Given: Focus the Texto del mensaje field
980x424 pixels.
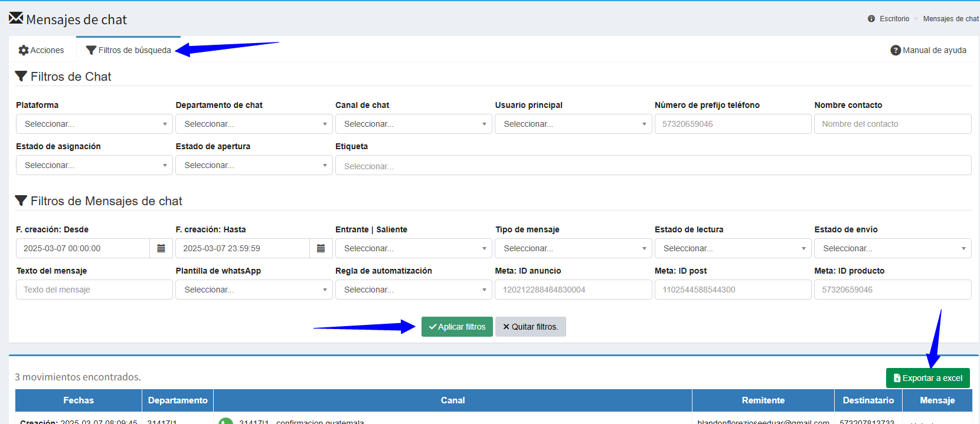Looking at the screenshot, I should [x=94, y=290].
